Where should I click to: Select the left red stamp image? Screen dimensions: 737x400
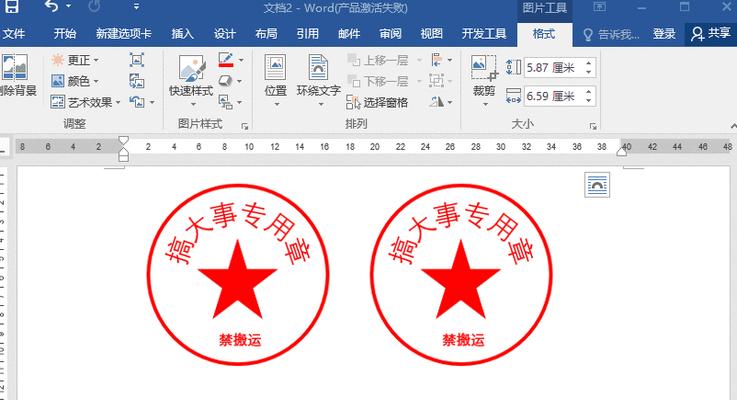click(x=238, y=275)
